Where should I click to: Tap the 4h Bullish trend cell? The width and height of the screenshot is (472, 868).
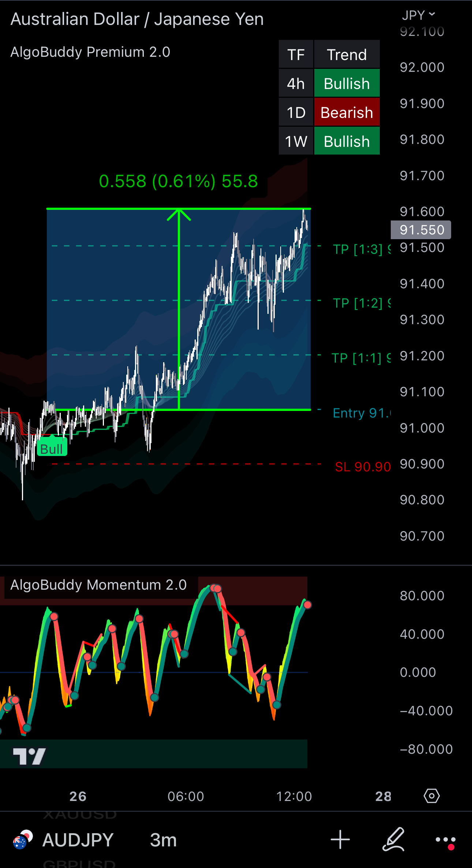[x=347, y=84]
